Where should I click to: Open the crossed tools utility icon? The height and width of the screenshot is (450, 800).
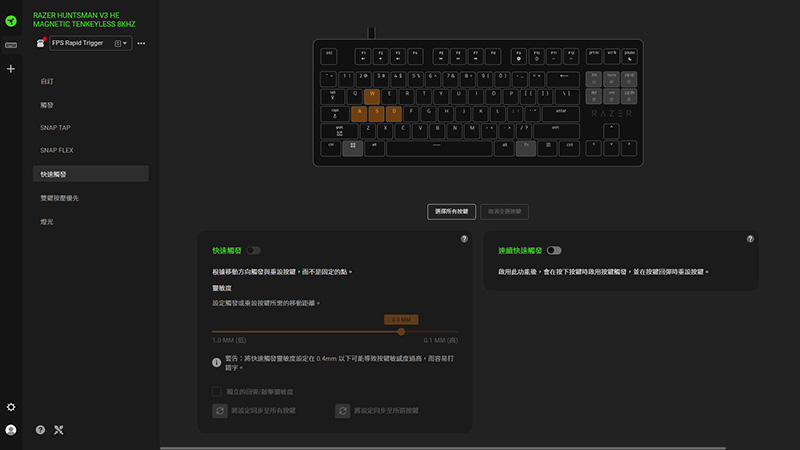(x=59, y=430)
